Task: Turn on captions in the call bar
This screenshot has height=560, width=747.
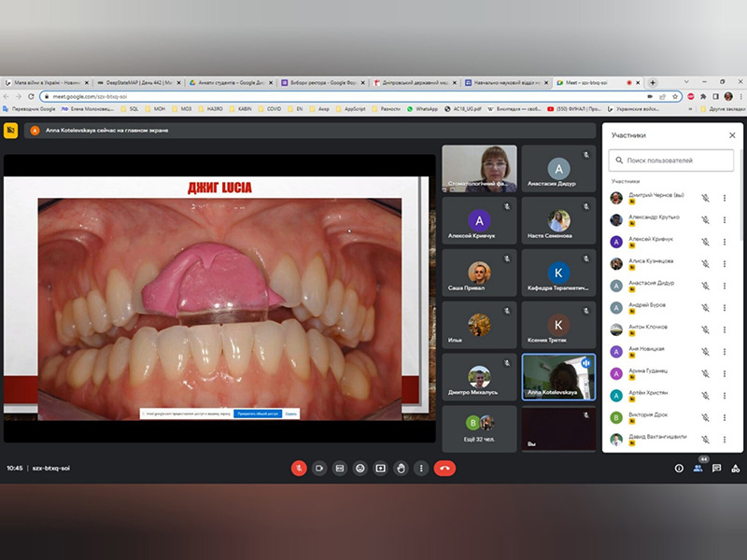Action: pos(340,468)
